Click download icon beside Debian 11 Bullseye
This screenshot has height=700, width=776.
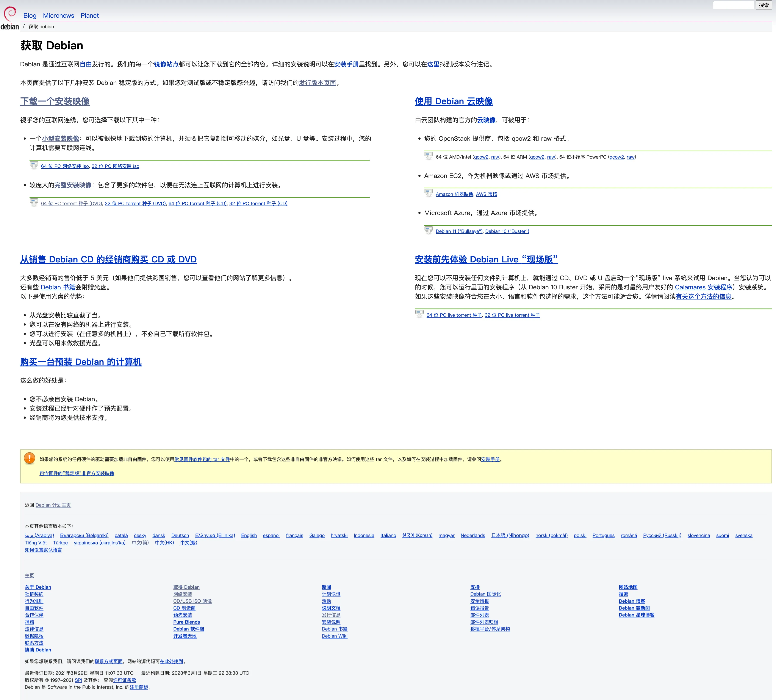click(429, 230)
